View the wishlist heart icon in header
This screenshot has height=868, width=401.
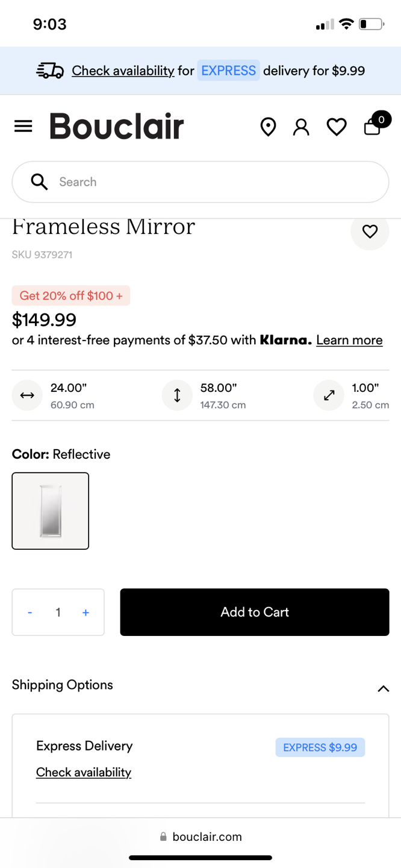tap(337, 127)
